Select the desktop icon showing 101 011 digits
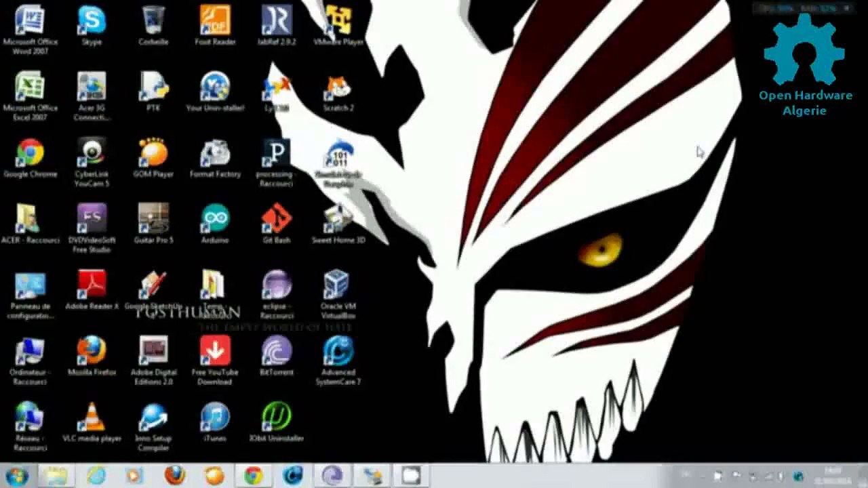 click(338, 162)
